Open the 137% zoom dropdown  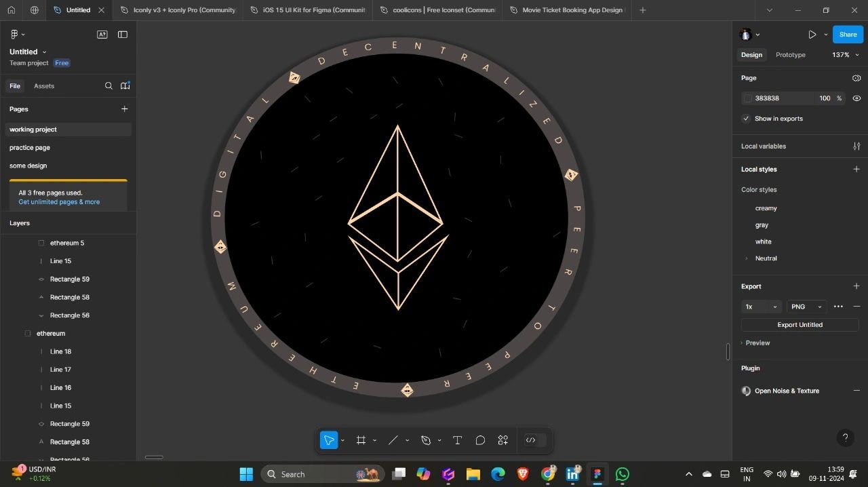point(845,55)
